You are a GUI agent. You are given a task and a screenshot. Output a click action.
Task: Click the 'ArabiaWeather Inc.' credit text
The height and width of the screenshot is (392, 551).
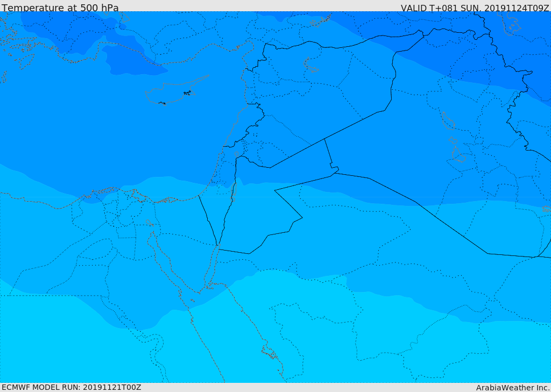[x=513, y=388]
